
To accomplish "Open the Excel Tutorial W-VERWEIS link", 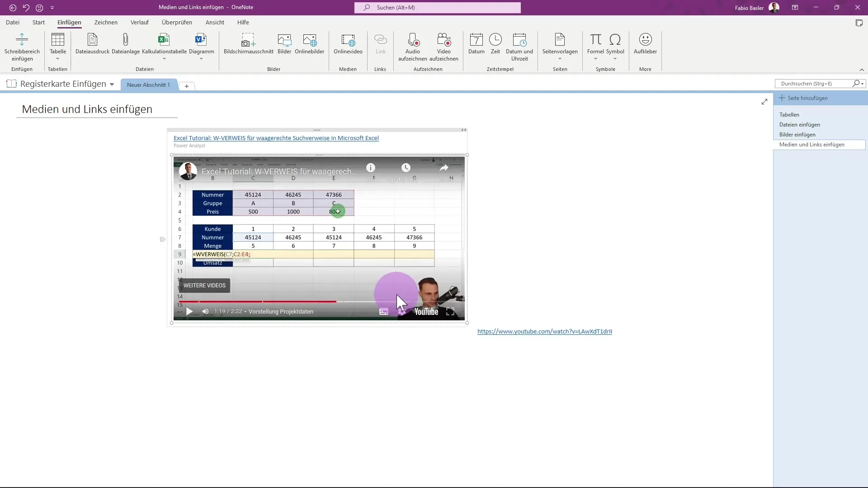I will click(x=276, y=138).
